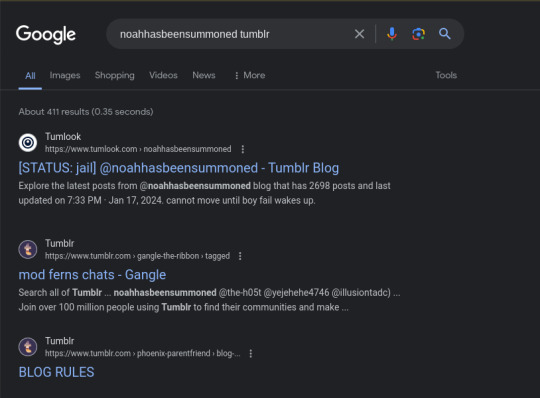Click the Tumlook site favicon

coord(28,142)
